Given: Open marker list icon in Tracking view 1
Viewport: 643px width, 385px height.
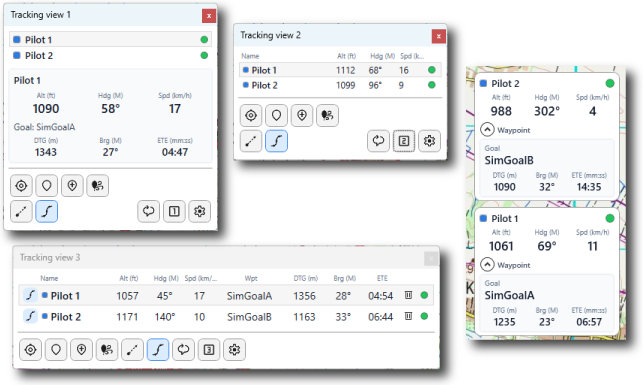Looking at the screenshot, I should [x=98, y=186].
